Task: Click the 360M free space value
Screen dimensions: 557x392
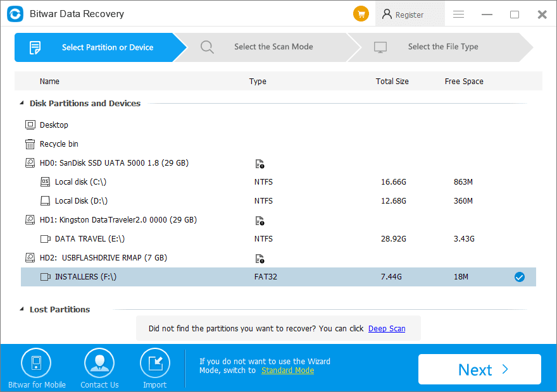Action: [463, 201]
